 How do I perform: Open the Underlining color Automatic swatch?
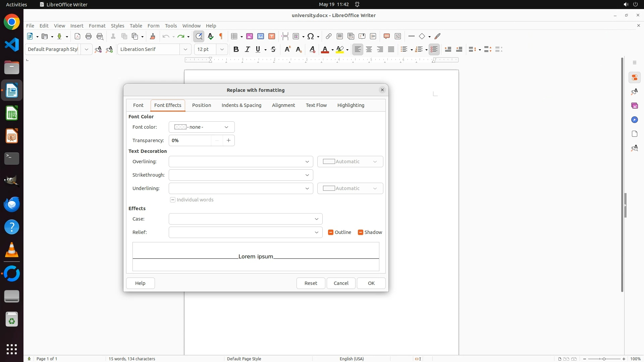350,188
